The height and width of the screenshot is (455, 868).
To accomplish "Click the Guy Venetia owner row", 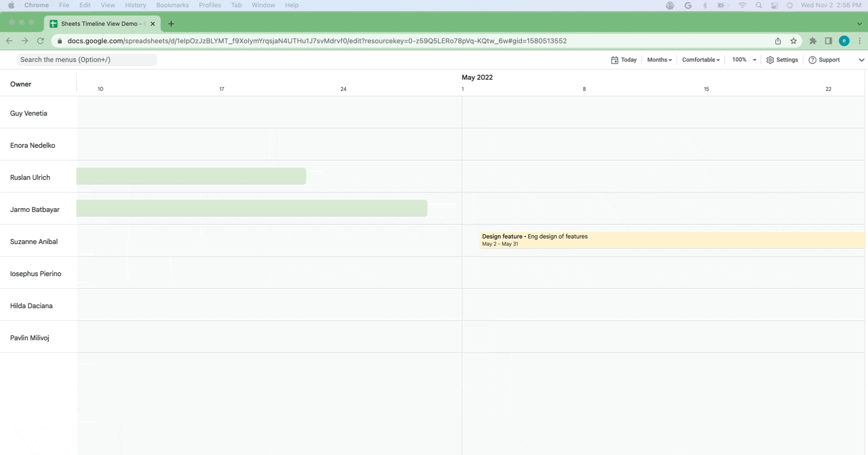I will tap(29, 113).
